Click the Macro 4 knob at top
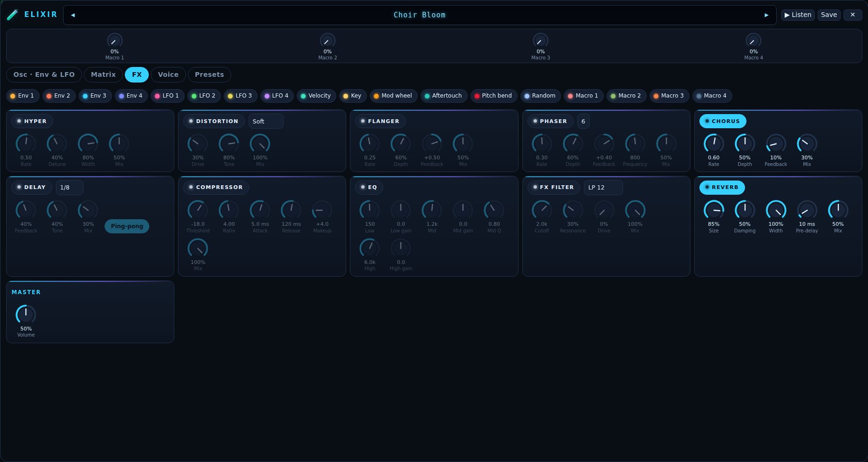The width and height of the screenshot is (868, 462). pos(754,41)
